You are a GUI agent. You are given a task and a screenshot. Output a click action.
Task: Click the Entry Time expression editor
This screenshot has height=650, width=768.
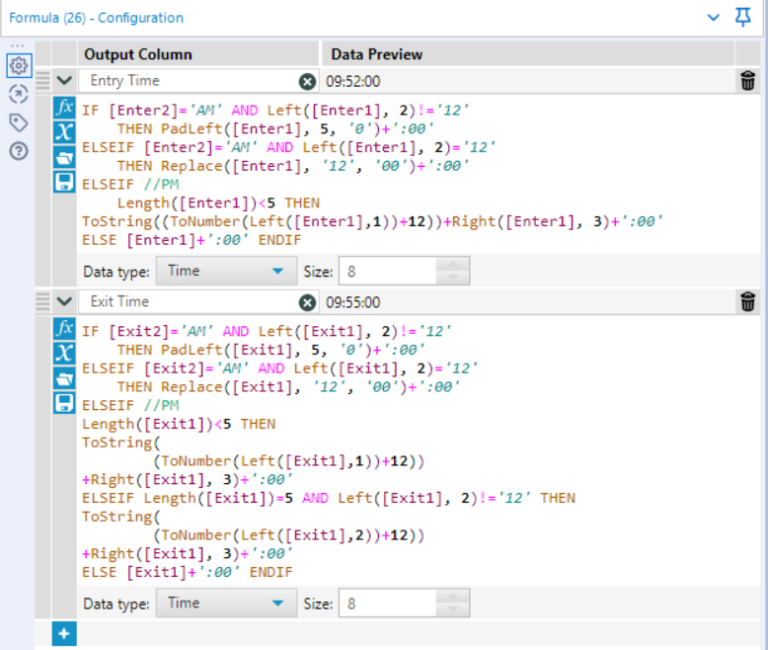pos(419,175)
